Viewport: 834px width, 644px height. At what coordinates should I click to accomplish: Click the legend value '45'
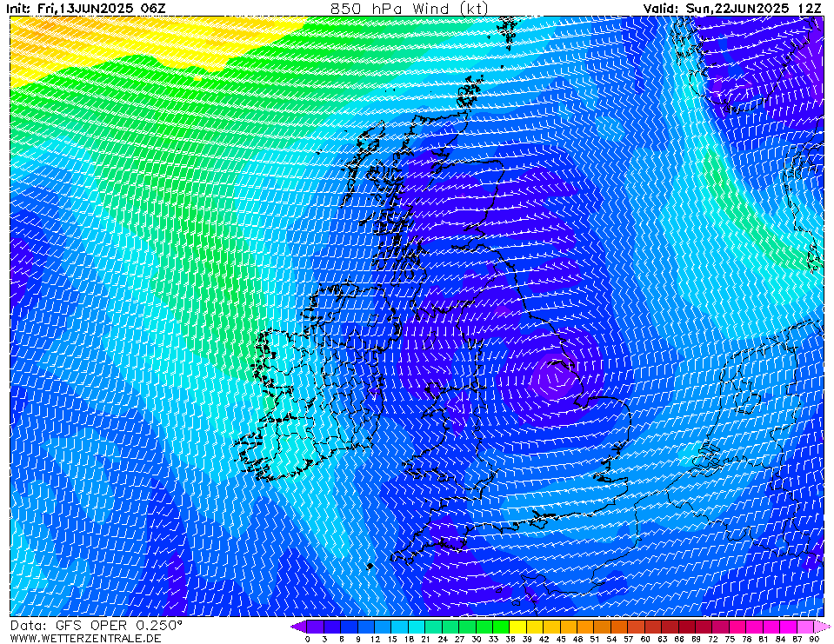561,639
